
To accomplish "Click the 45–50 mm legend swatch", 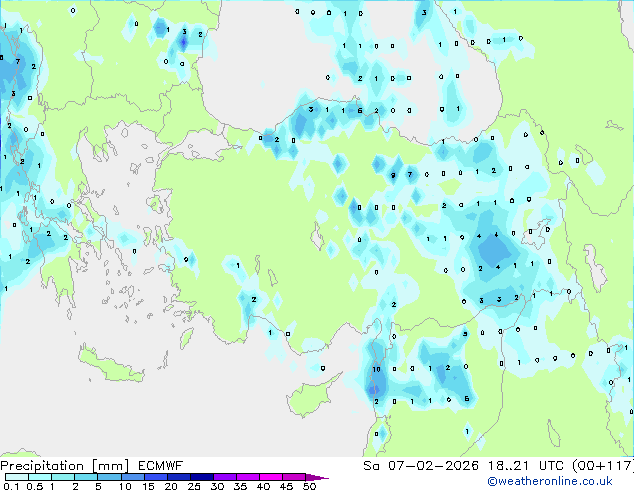I will tap(294, 477).
